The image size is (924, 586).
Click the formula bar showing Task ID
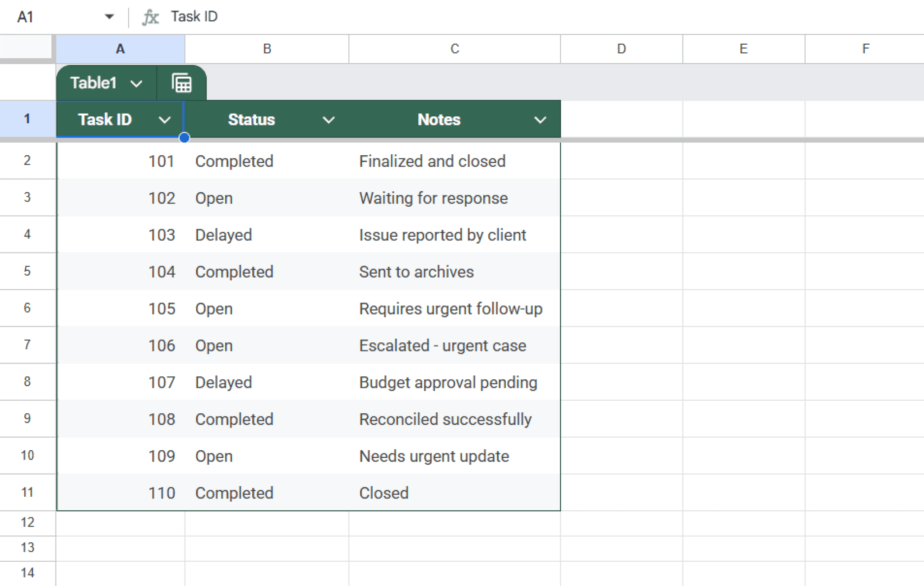point(194,16)
